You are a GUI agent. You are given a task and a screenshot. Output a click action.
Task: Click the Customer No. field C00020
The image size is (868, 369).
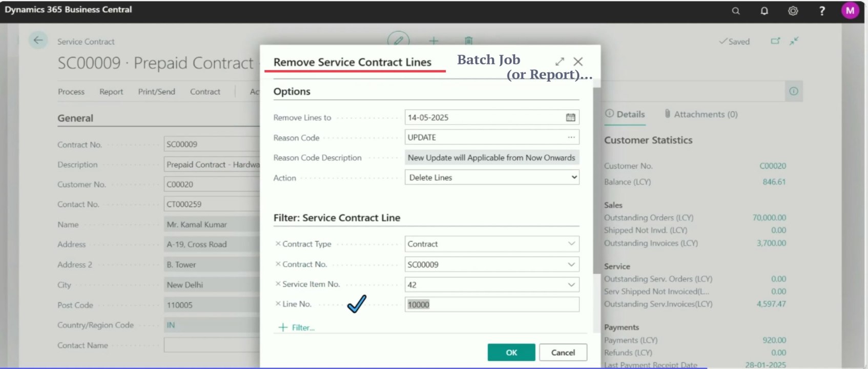[x=212, y=184]
